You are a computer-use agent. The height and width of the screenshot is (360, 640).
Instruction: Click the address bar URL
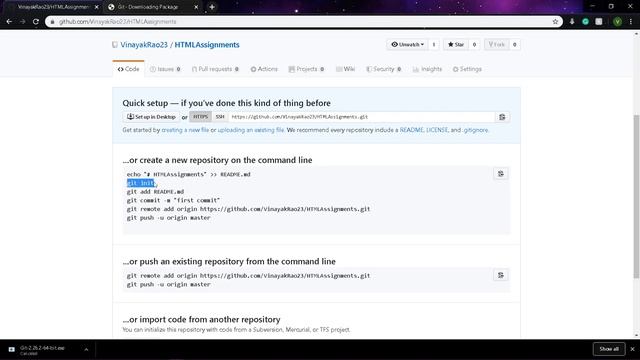(x=118, y=22)
